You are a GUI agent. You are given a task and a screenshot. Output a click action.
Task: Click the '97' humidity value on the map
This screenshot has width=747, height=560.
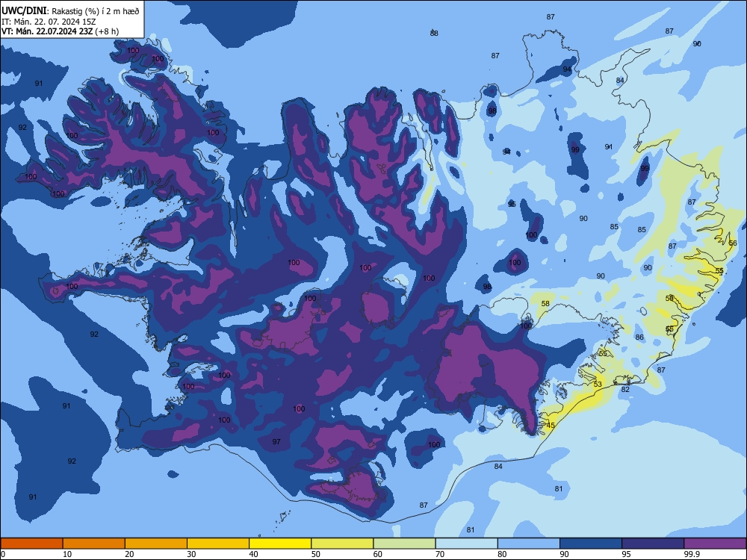[x=276, y=441]
